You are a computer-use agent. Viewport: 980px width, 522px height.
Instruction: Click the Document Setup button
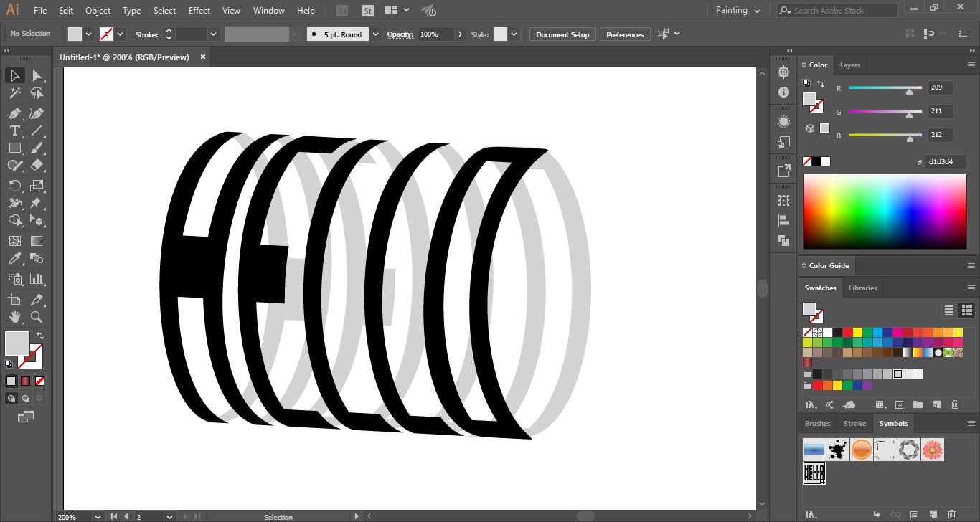pyautogui.click(x=562, y=34)
